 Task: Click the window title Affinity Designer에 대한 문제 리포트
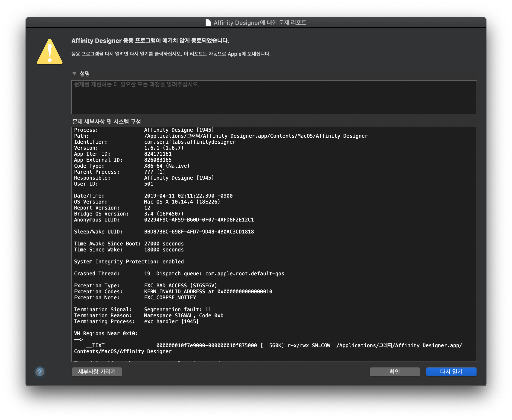pos(260,23)
